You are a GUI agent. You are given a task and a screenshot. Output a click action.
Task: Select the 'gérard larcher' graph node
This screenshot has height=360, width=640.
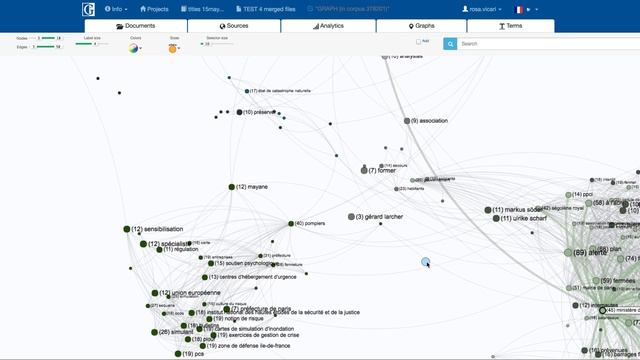351,217
